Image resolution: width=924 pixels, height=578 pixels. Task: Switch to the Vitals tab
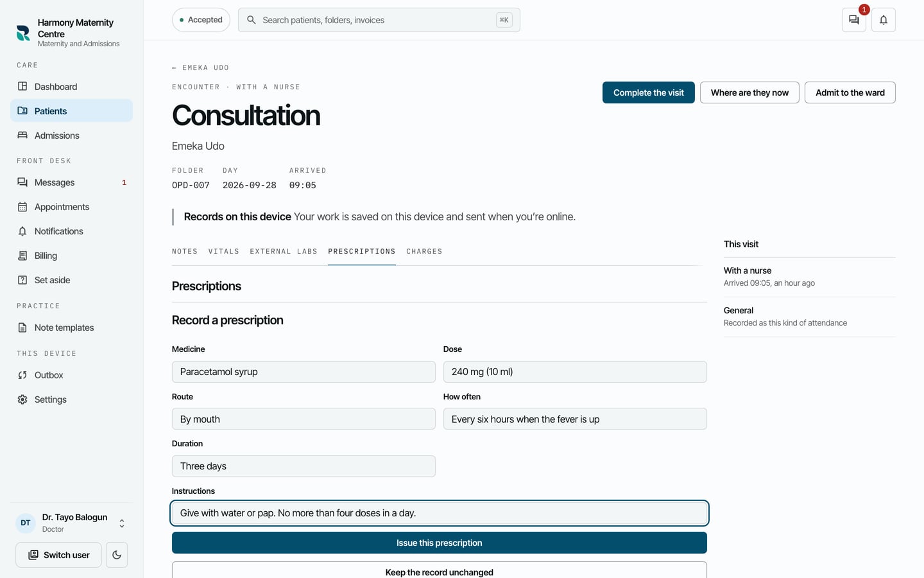point(224,252)
